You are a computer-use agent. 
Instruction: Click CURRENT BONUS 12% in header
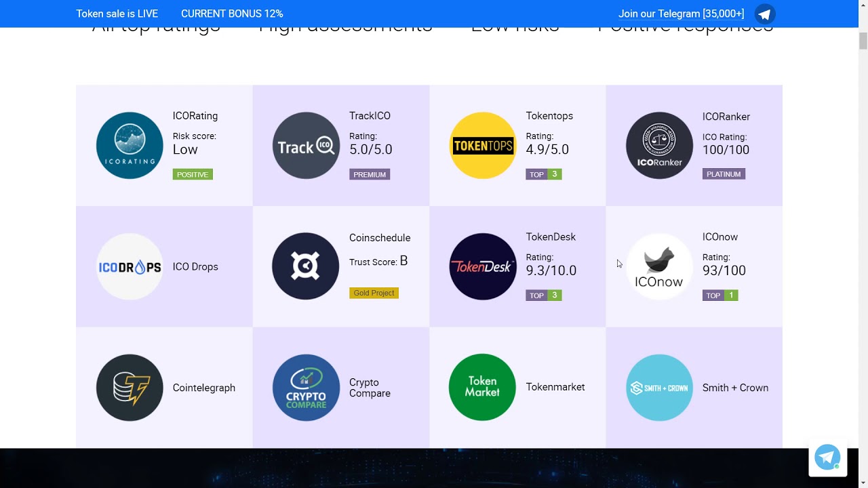[x=232, y=14]
